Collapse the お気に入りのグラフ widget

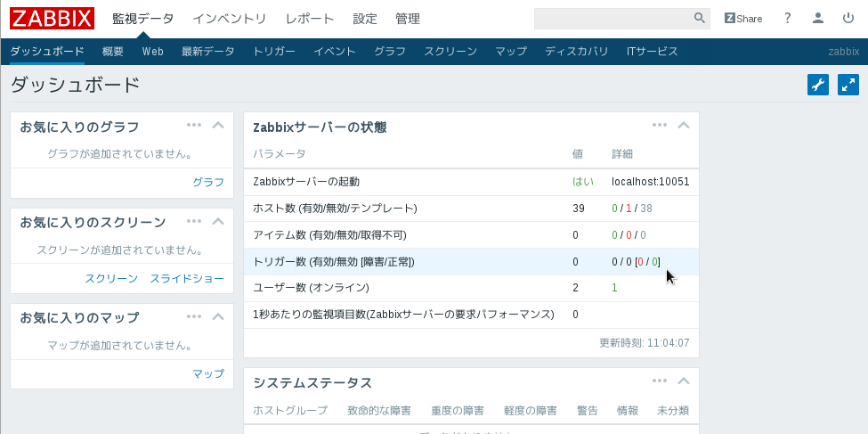[218, 126]
